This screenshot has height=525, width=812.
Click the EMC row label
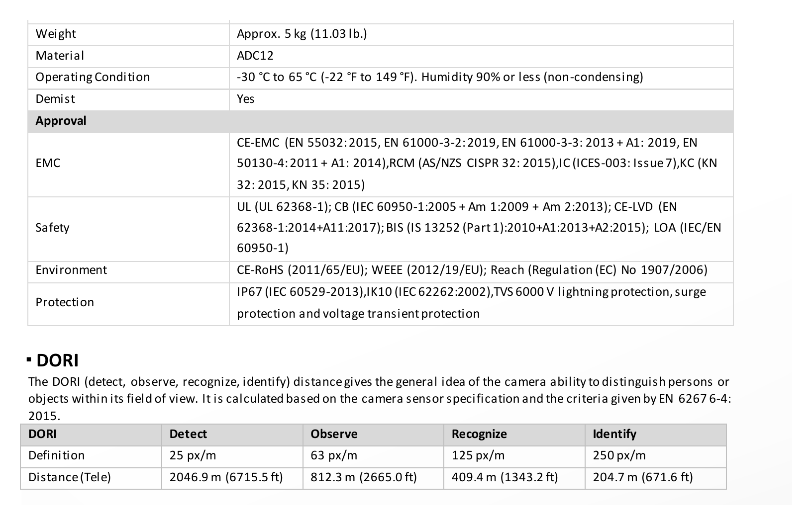[x=48, y=163]
